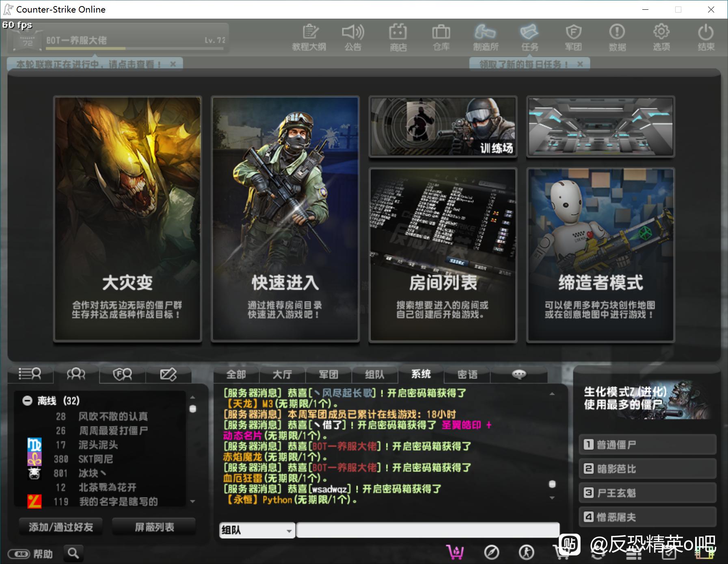The image size is (728, 564).
Task: Click the level 72 rank badge
Action: coord(28,41)
